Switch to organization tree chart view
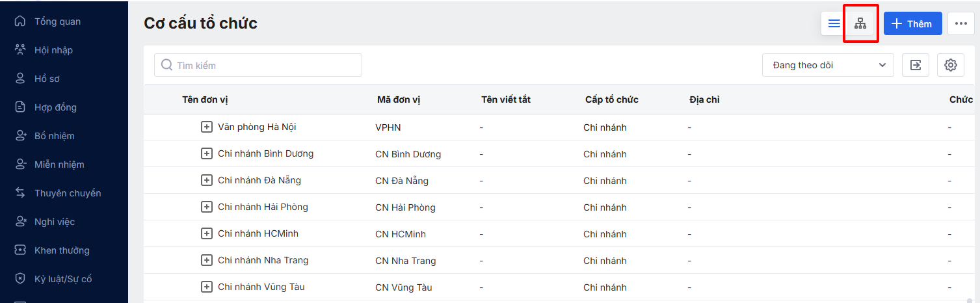This screenshot has width=980, height=303. pos(860,24)
